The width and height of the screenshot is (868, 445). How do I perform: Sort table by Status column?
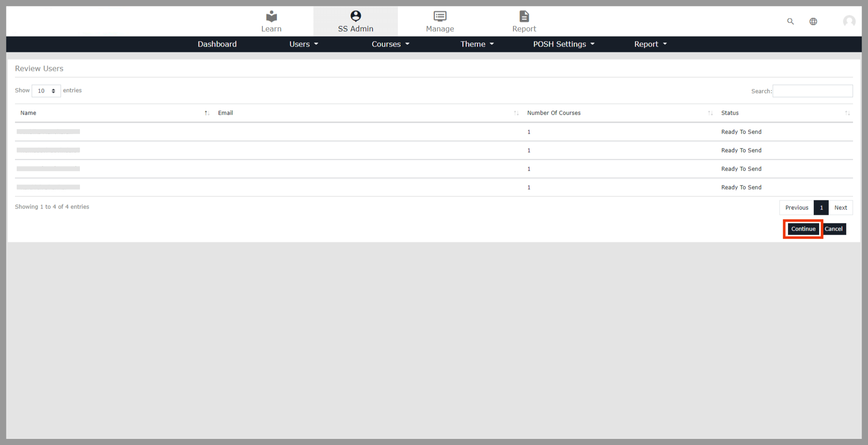coord(847,113)
